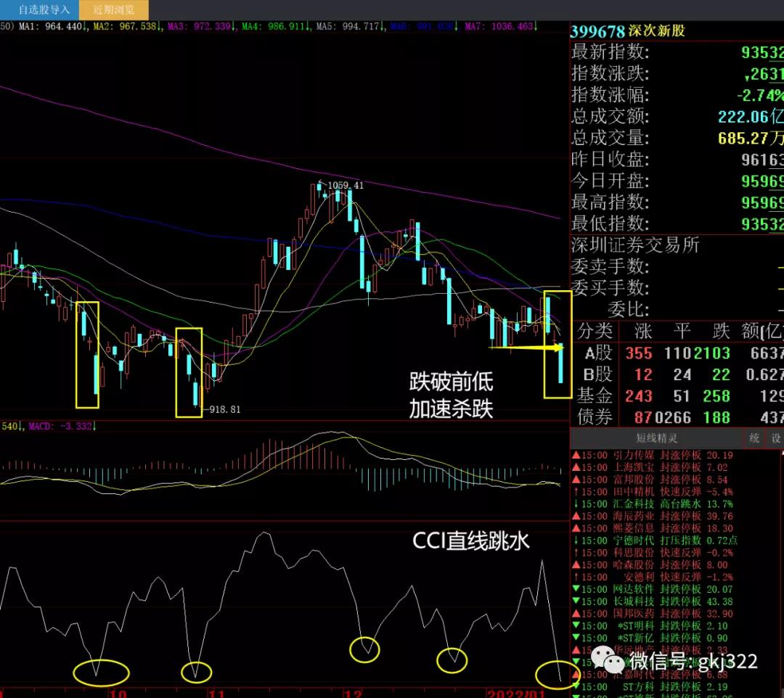
Task: Click the MA3: 972.339 indicator label
Action: point(201,26)
